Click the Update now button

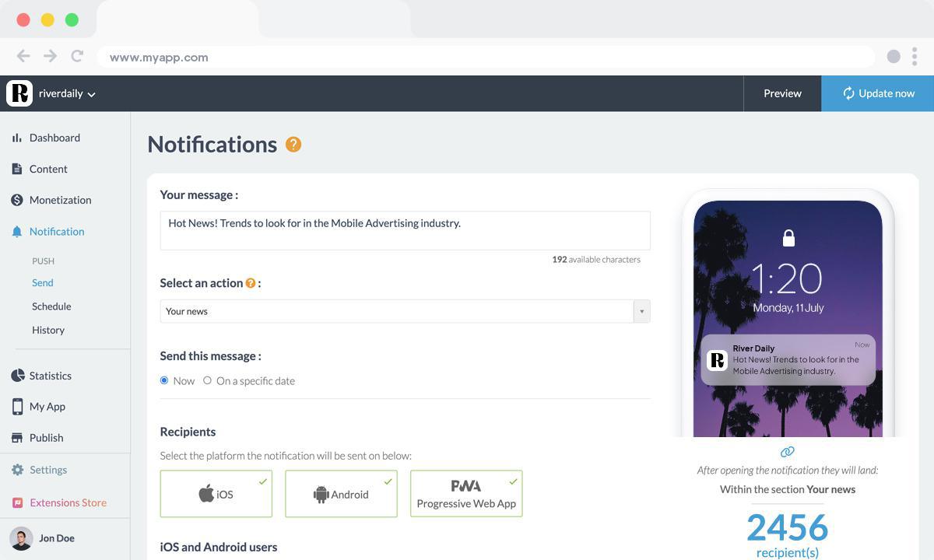[x=877, y=93]
